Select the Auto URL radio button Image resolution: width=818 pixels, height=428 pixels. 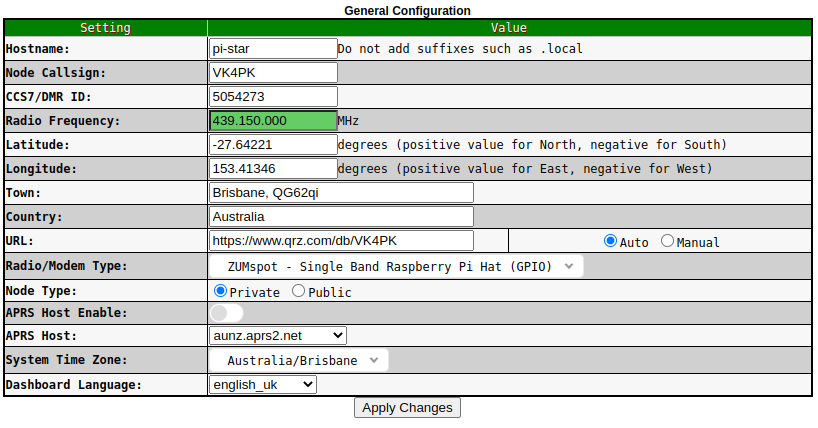pos(610,241)
